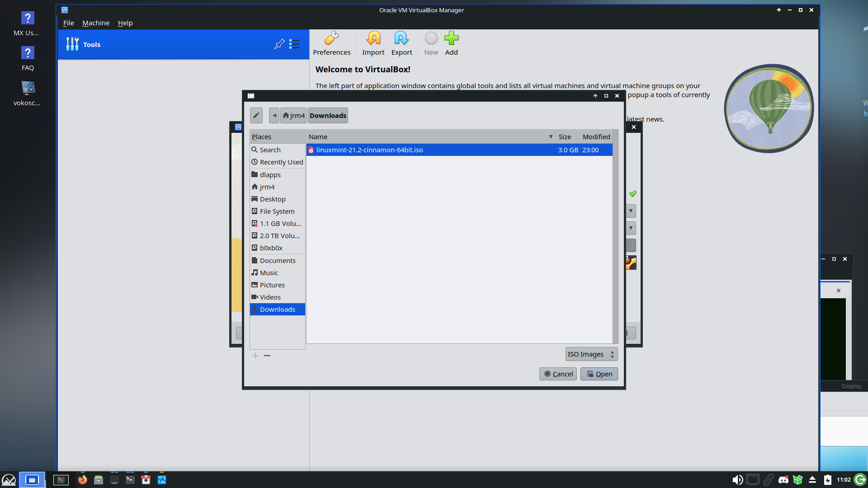This screenshot has height=488, width=868.
Task: Sort files by Size column
Action: (568, 136)
